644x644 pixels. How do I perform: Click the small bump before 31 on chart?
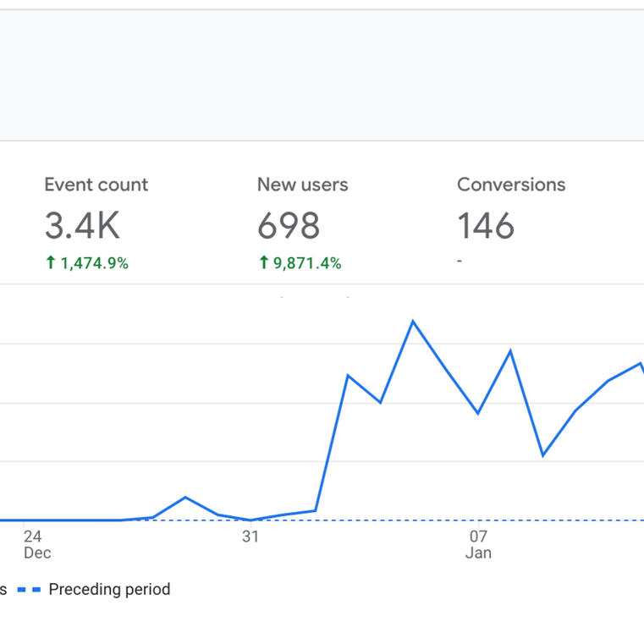click(185, 498)
